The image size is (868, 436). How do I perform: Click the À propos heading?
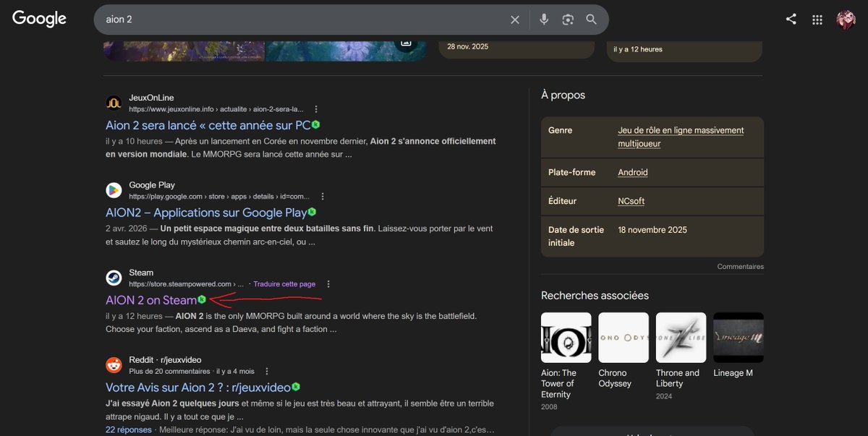click(x=563, y=95)
